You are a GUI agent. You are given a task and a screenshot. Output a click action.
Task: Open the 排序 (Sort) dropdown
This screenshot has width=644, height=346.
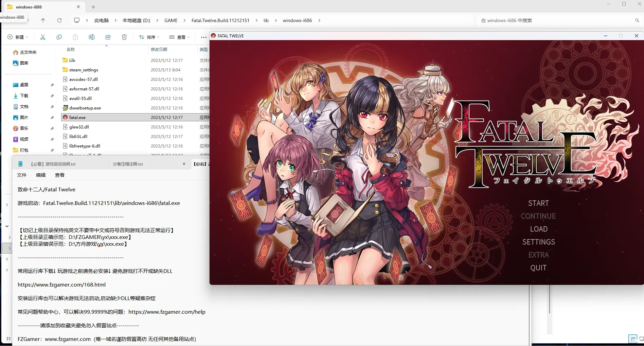[149, 37]
